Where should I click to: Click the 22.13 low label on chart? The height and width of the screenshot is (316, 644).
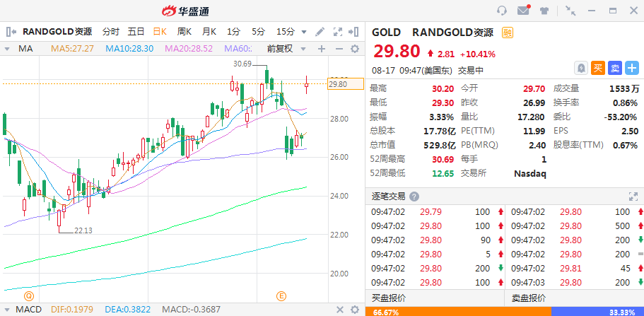click(83, 231)
